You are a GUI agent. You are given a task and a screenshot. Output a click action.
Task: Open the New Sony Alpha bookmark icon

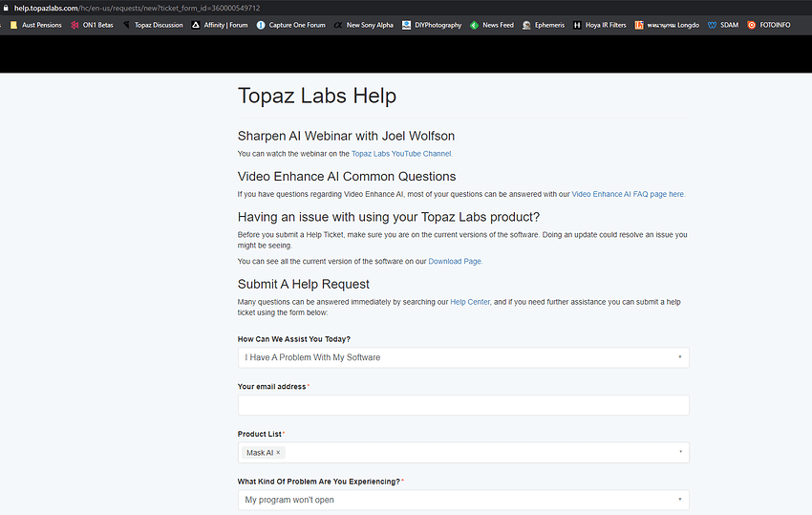click(338, 25)
